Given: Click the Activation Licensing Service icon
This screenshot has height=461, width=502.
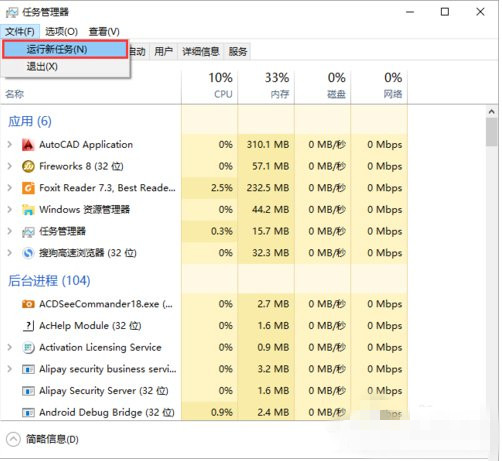Looking at the screenshot, I should [x=28, y=348].
